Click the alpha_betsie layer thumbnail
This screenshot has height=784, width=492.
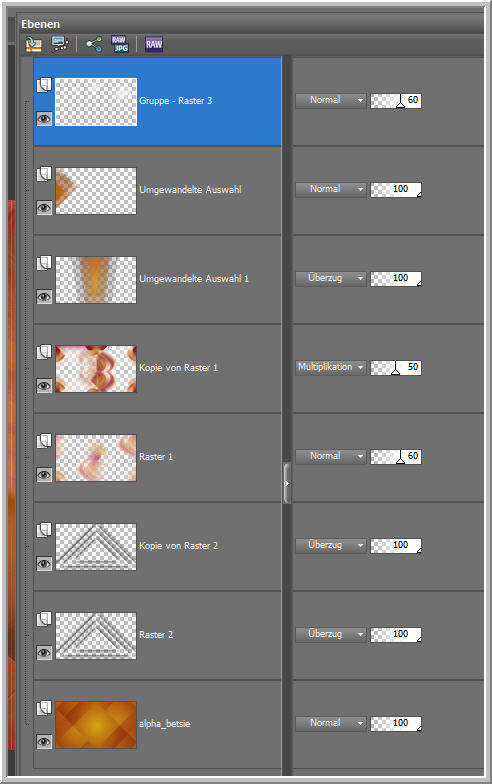[x=96, y=724]
